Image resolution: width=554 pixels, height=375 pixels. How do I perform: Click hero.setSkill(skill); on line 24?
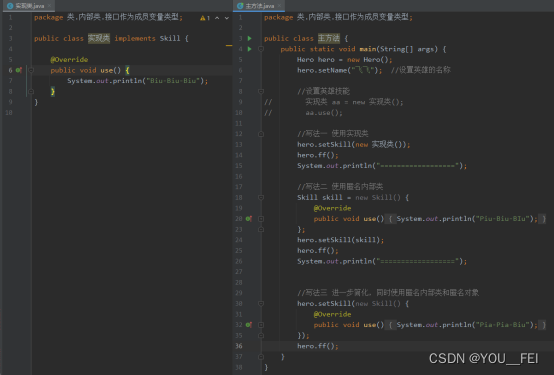point(340,240)
